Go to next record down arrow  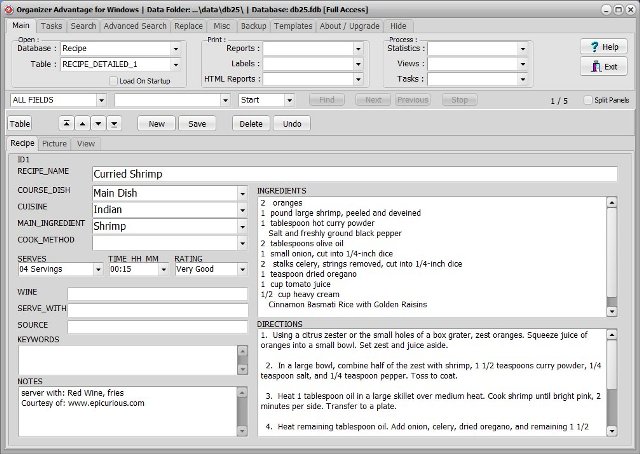98,123
